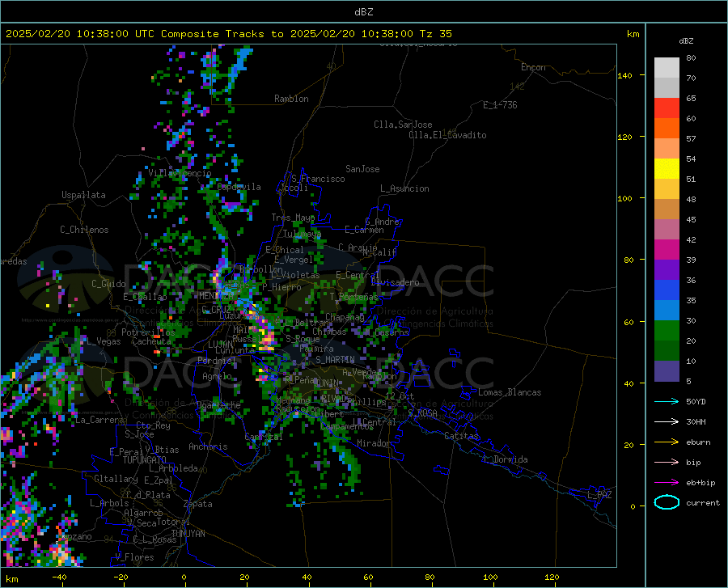Click the 'Encon' place label
728x588 pixels.
click(533, 67)
